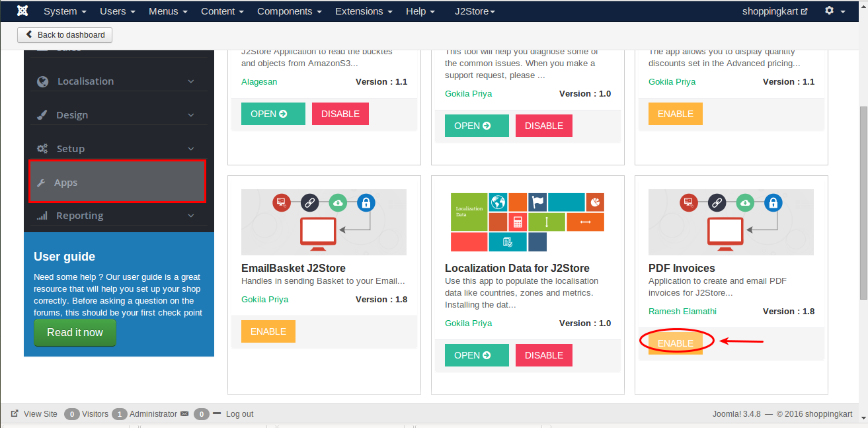Open the System menu
Image resolution: width=868 pixels, height=428 pixels.
[x=65, y=11]
